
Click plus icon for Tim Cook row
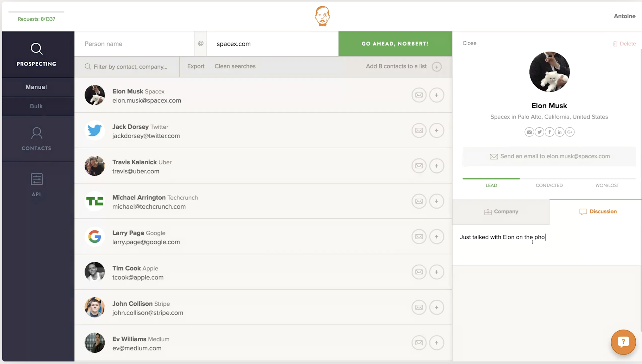[x=437, y=272]
